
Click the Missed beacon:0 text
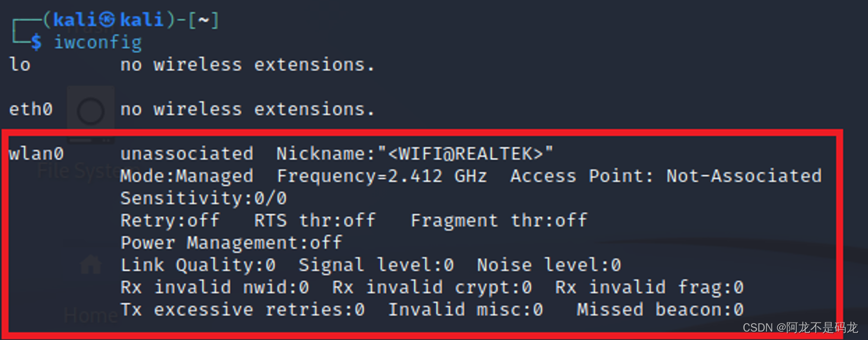point(660,310)
